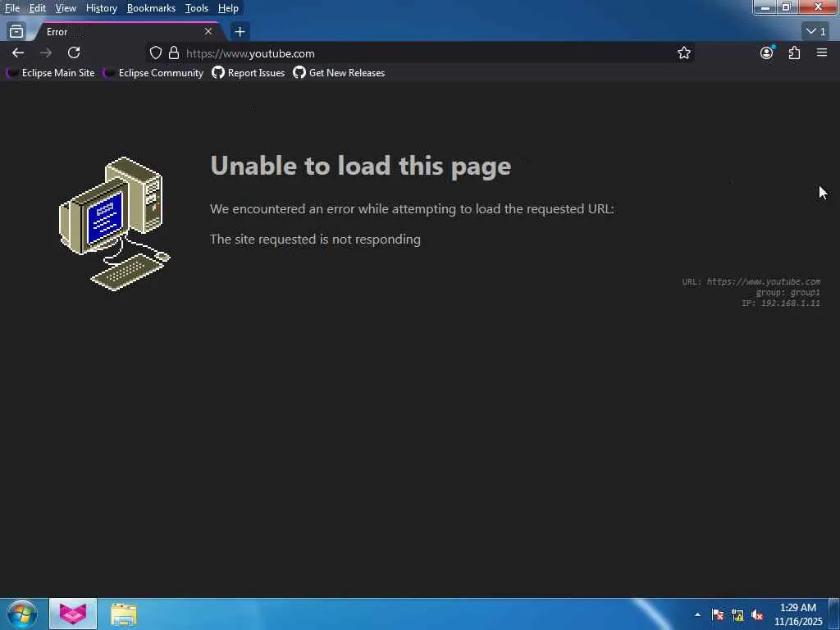Select the Error tab
840x630 pixels.
point(126,32)
